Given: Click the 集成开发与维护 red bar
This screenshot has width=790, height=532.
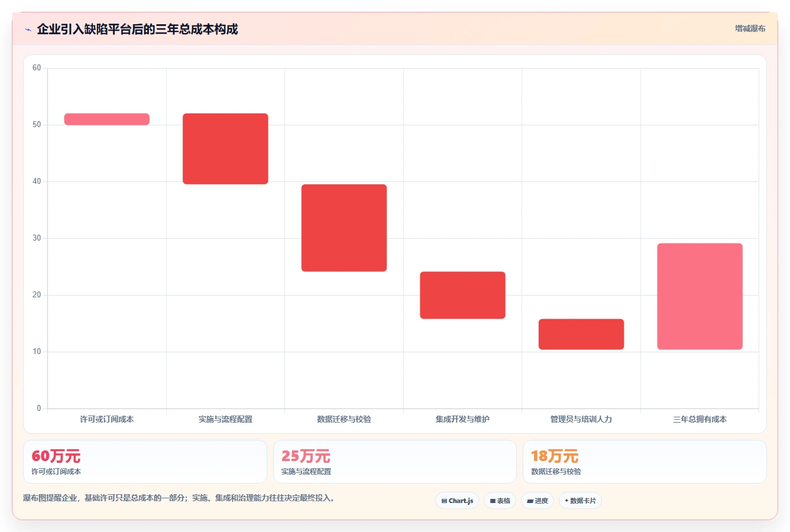Looking at the screenshot, I should coord(462,296).
